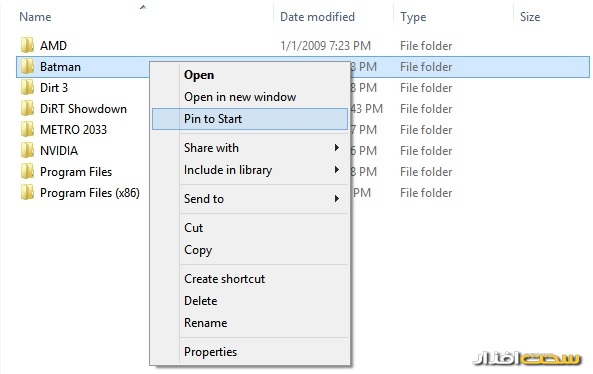Image resolution: width=593 pixels, height=374 pixels.
Task: Open Properties from the context menu
Action: coord(250,352)
